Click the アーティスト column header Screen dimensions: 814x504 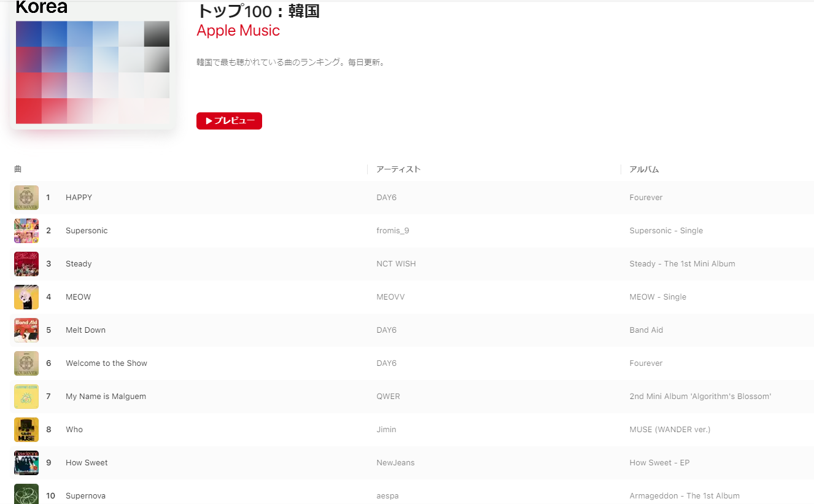coord(398,169)
